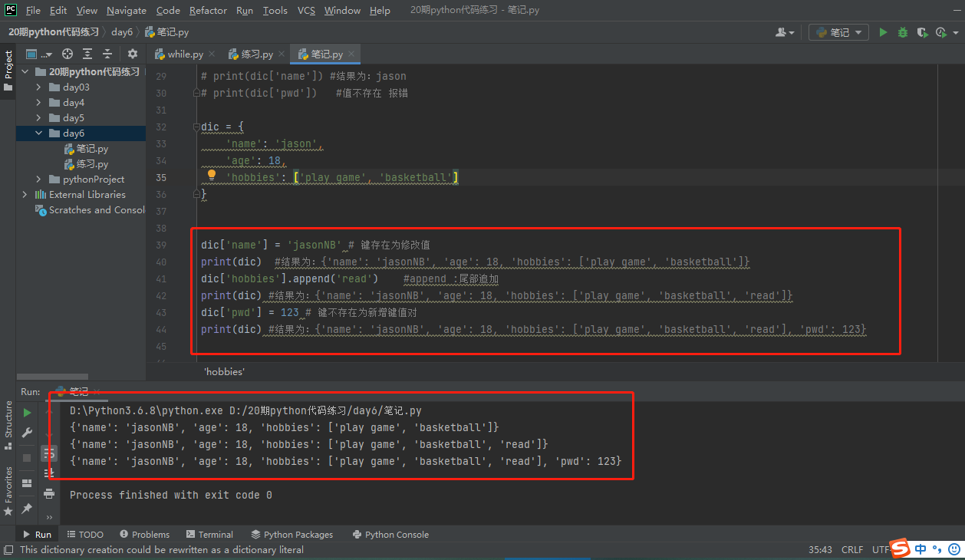Expand the pythonProject folder
Screen dimensions: 965x560
tap(38, 179)
